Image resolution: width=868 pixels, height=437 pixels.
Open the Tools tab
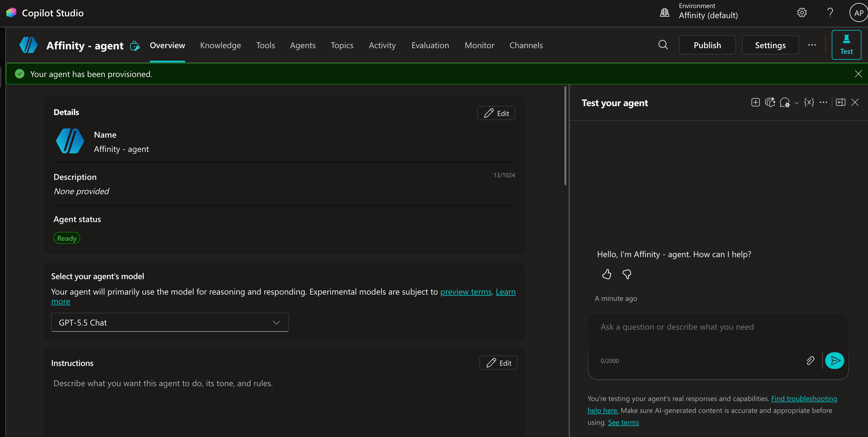point(265,45)
